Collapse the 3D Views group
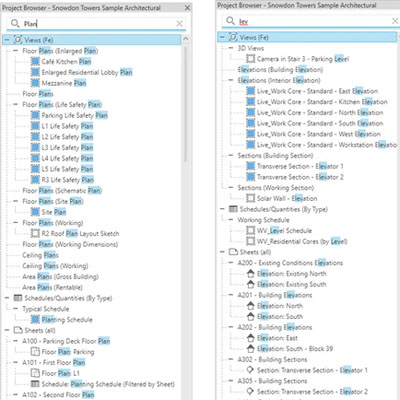Screen dimensions: 400x400 [x=231, y=48]
